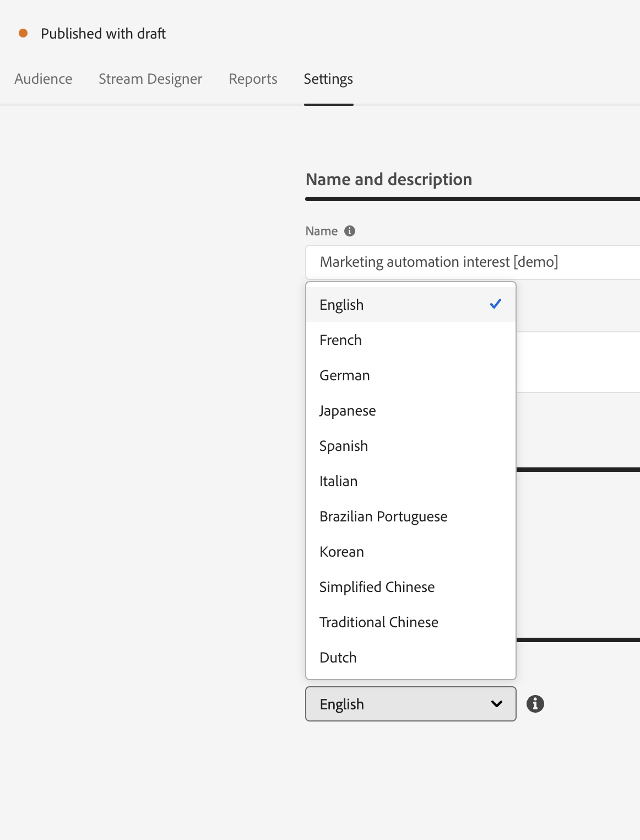Image resolution: width=640 pixels, height=840 pixels.
Task: Click the info icon next to the language selector
Action: pyautogui.click(x=535, y=704)
